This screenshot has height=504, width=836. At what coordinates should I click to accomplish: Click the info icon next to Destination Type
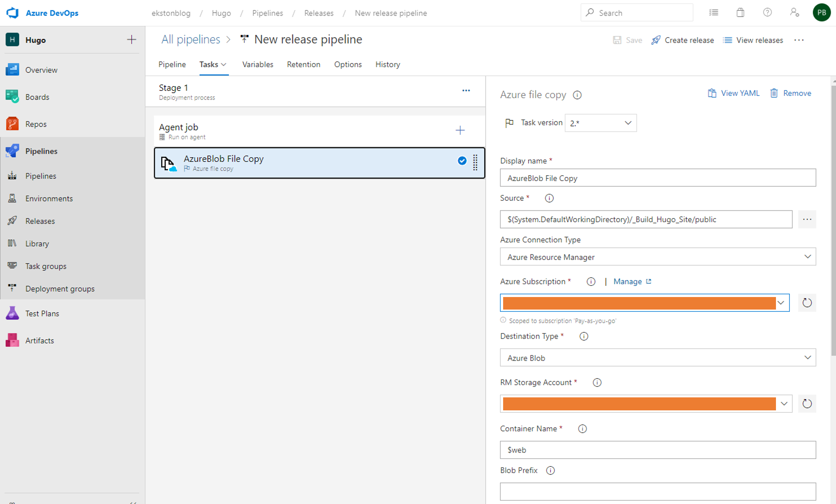(x=584, y=336)
